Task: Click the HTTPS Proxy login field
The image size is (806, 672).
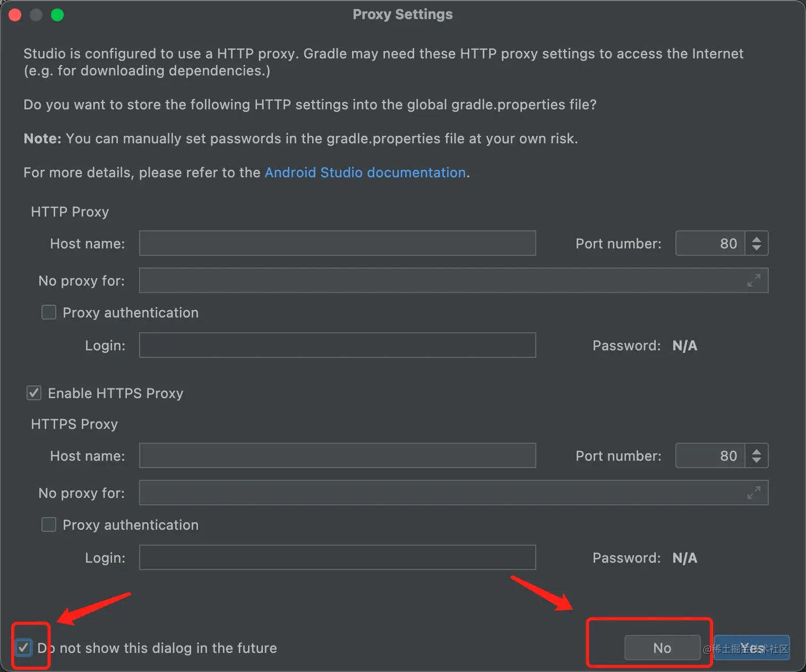Action: (337, 557)
